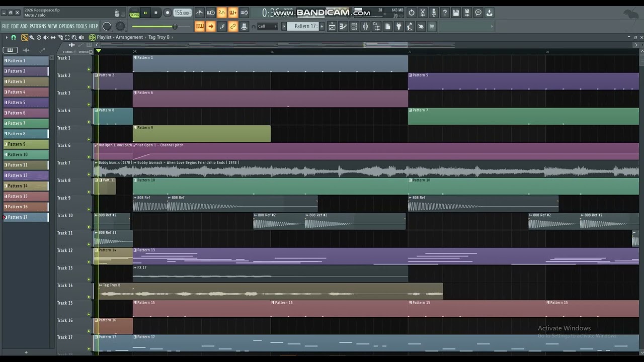The width and height of the screenshot is (644, 362).
Task: Click the microphone one-click recording icon
Action: (x=434, y=13)
